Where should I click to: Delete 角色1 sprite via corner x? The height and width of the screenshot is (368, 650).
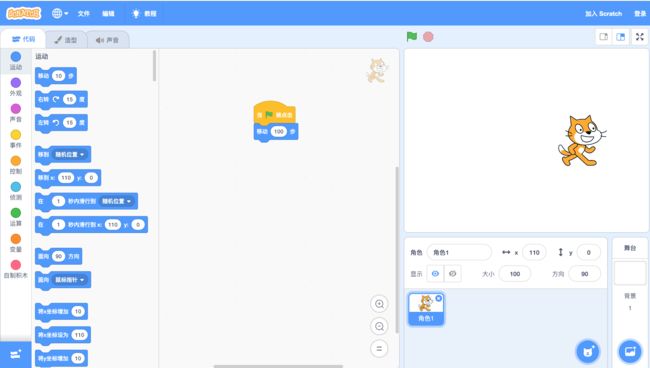439,298
